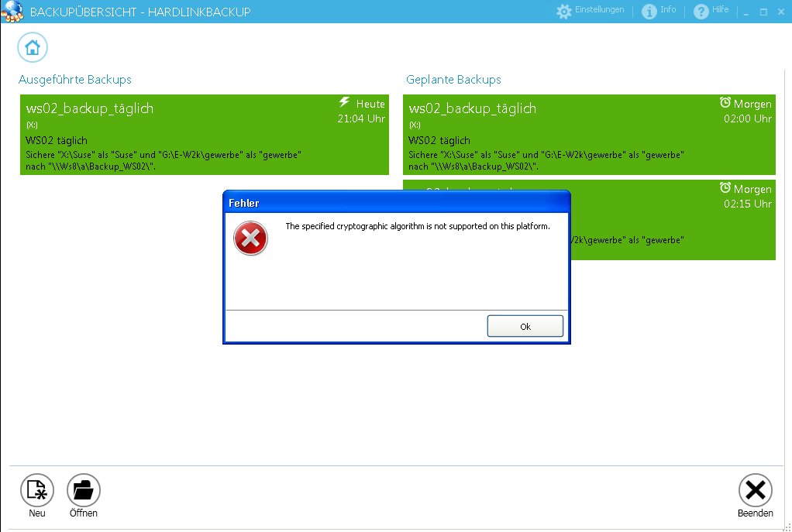
Task: Open the Hilfe question mark icon
Action: 701,12
